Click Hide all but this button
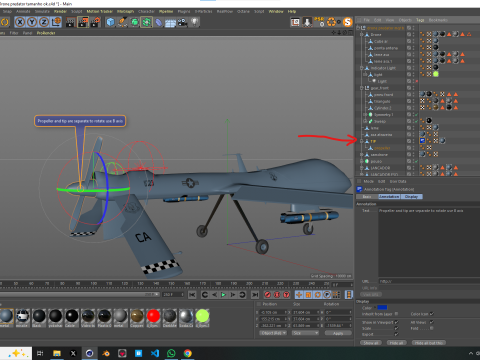This screenshot has width=480, height=360. [429, 343]
